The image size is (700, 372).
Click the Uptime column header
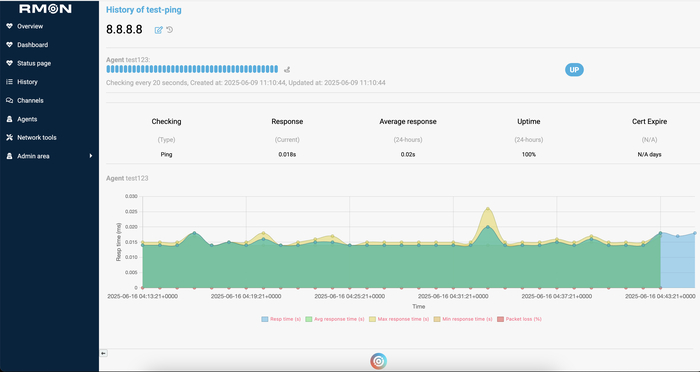(x=529, y=121)
